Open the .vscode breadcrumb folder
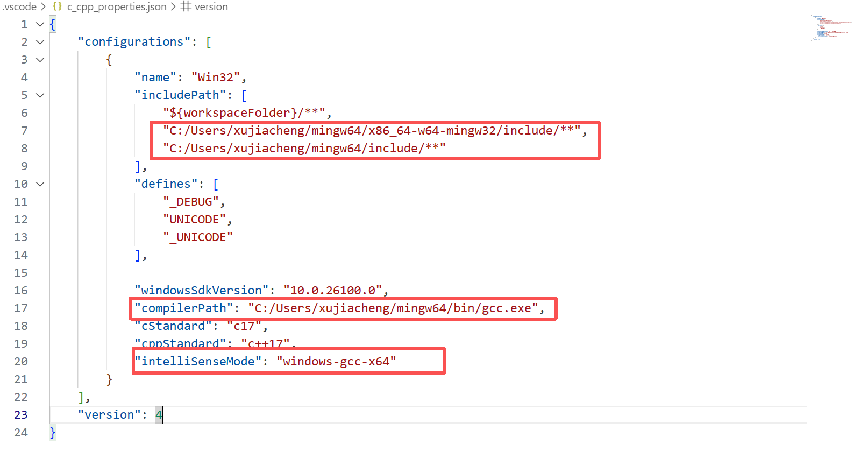 point(19,7)
